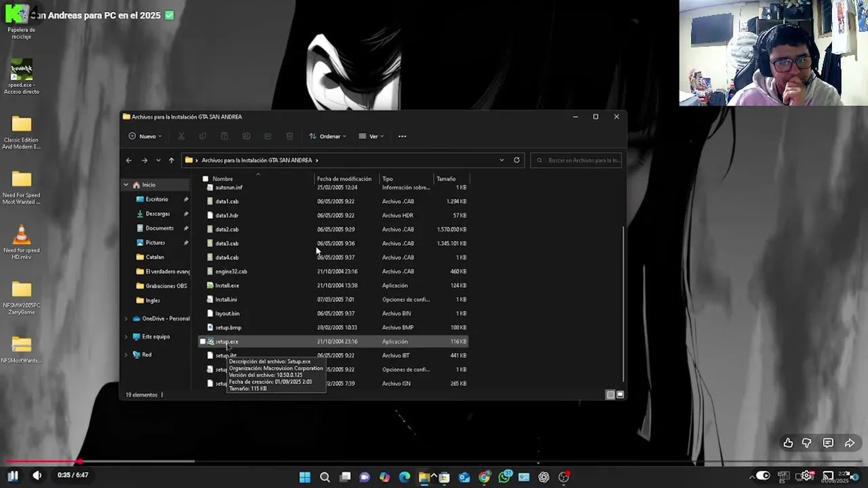Open Descargas in the sidebar
This screenshot has width=868, height=488.
[157, 213]
